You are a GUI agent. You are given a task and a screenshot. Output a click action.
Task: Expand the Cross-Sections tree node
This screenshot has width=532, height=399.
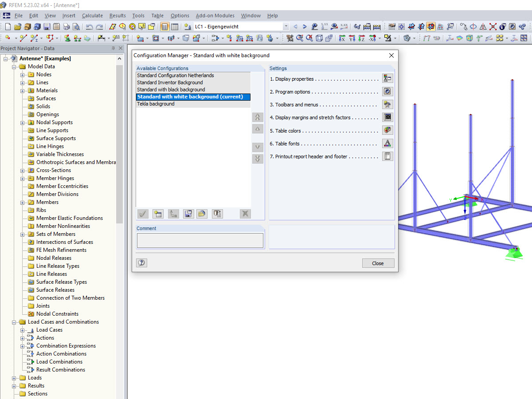[23, 170]
